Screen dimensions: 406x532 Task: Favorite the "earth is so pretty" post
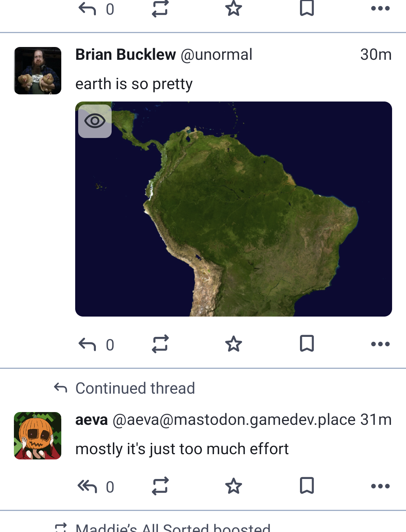click(x=233, y=344)
